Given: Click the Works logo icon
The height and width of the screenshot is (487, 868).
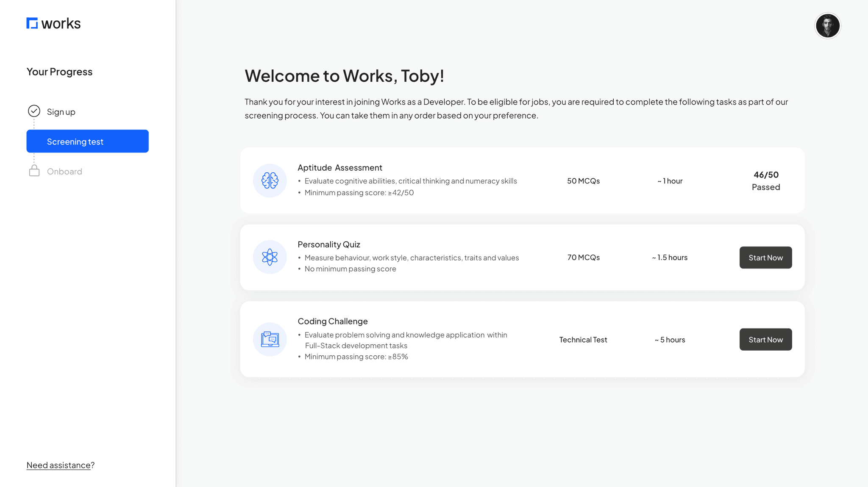Looking at the screenshot, I should click(x=32, y=23).
